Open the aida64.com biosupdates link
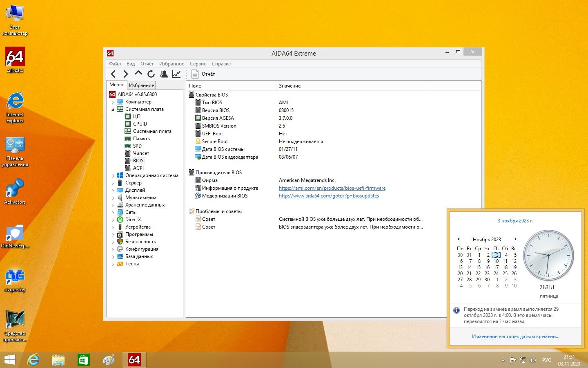588x368 pixels. 329,196
